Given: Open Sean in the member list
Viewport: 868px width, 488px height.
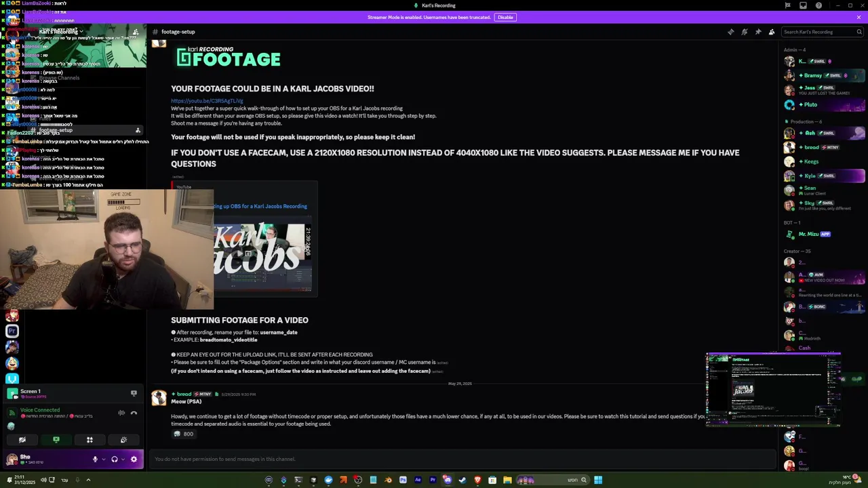Looking at the screenshot, I should pyautogui.click(x=824, y=190).
